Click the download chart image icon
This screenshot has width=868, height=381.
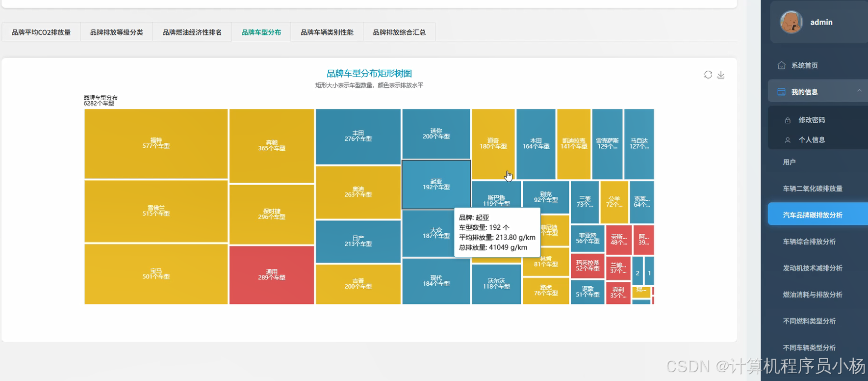click(721, 75)
